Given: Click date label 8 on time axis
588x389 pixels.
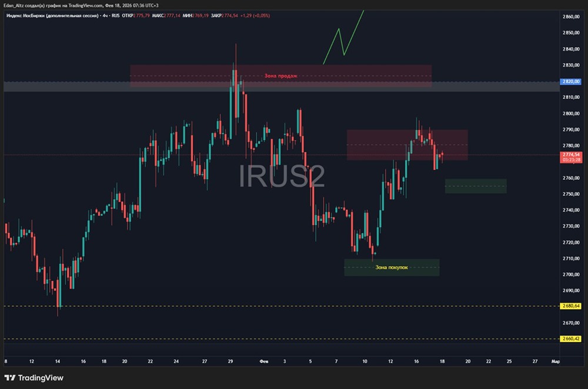Looking at the screenshot, I should pos(6,361).
